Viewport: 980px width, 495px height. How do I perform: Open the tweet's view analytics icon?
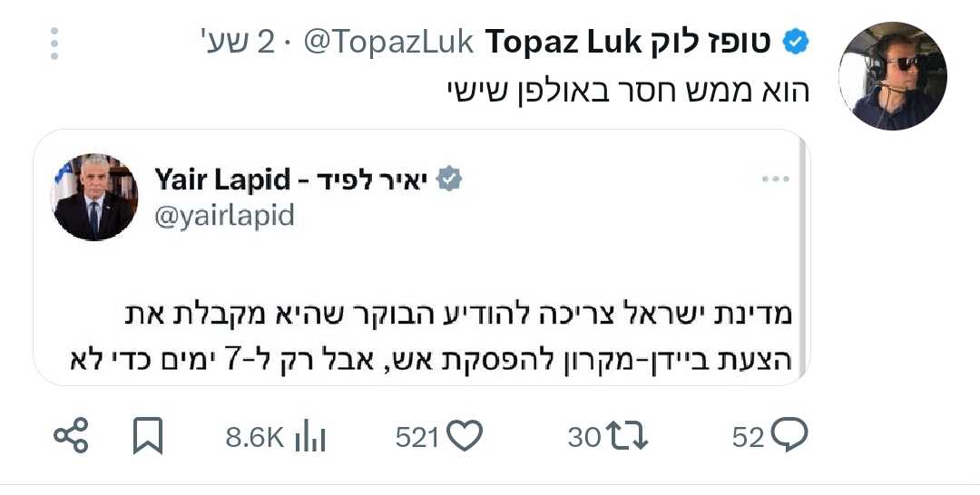pyautogui.click(x=311, y=437)
